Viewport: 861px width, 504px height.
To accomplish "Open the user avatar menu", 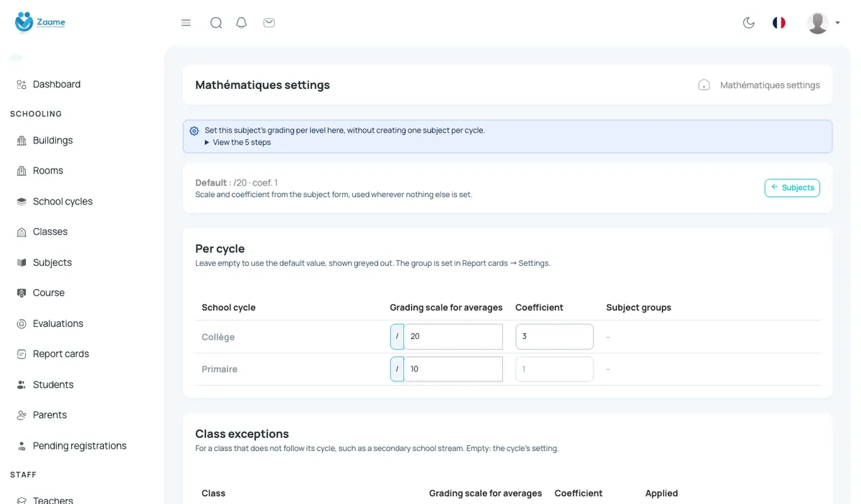I will click(823, 23).
